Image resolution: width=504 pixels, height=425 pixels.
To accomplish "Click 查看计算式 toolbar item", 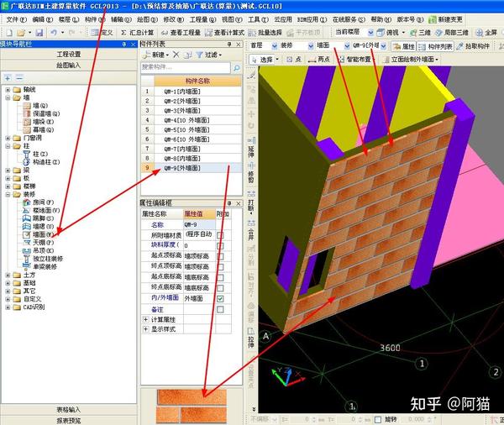I will pyautogui.click(x=224, y=33).
